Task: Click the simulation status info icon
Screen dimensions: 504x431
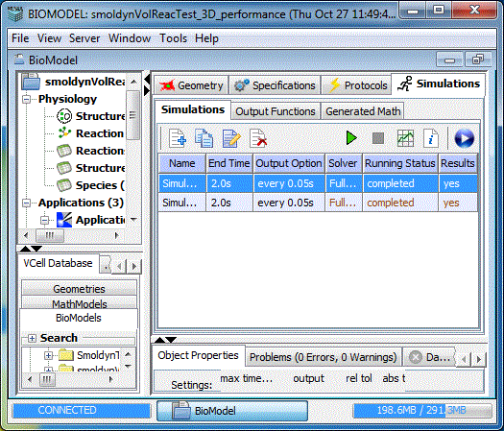Action: (x=431, y=138)
